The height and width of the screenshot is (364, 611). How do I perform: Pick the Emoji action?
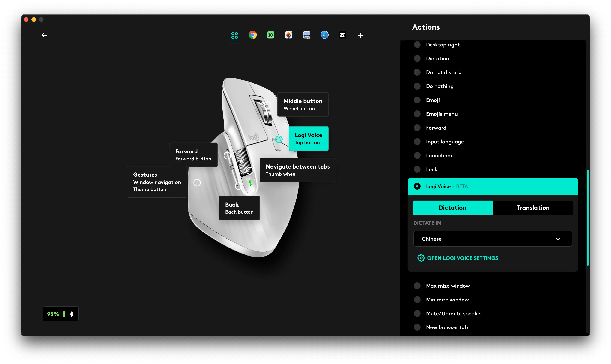(427, 100)
